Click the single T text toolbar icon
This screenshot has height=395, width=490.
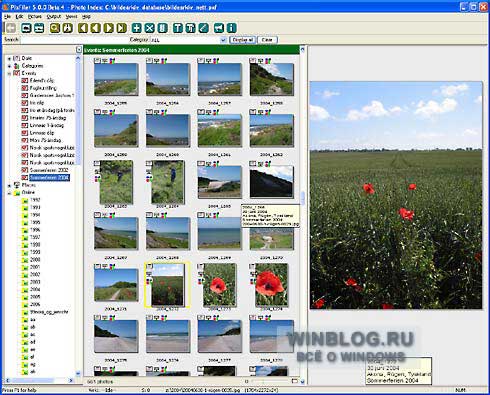[x=178, y=28]
